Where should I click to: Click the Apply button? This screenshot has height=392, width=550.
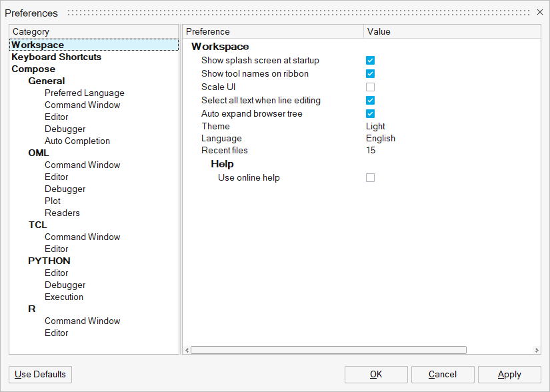click(x=509, y=374)
